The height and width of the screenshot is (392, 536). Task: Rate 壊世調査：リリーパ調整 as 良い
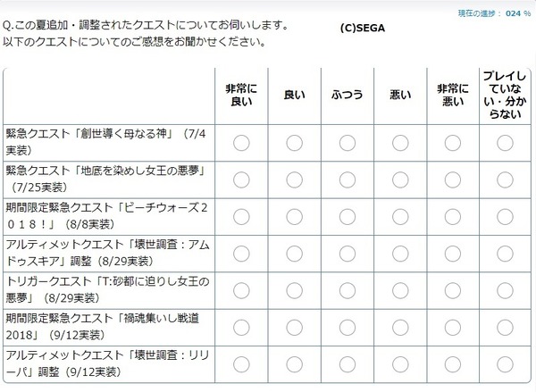(294, 364)
